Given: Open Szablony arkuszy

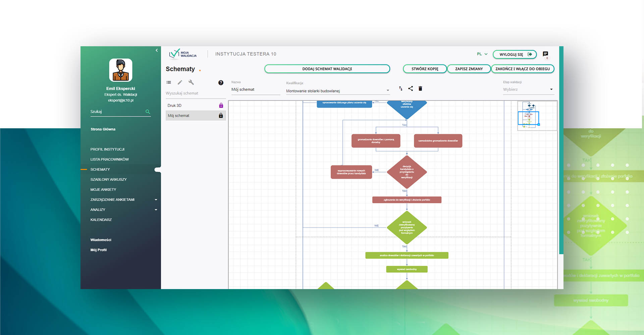Looking at the screenshot, I should [x=108, y=180].
